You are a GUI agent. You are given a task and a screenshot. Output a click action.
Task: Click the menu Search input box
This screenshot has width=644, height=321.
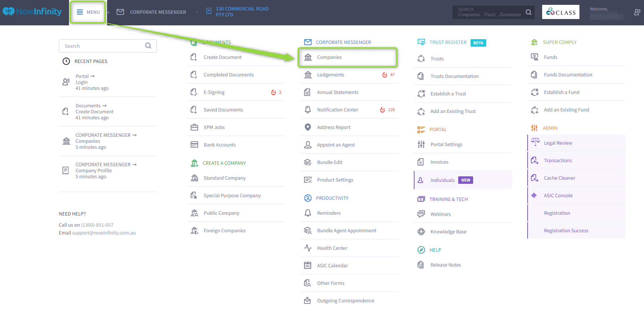[x=107, y=46]
